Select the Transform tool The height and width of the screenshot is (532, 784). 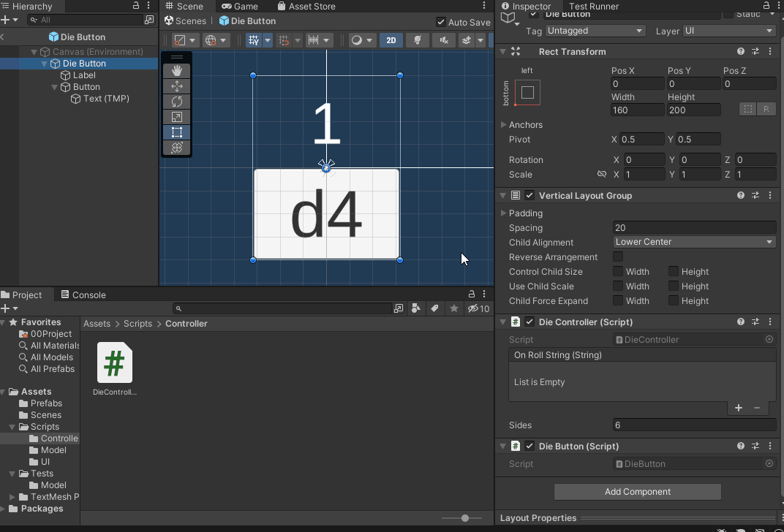pos(176,148)
